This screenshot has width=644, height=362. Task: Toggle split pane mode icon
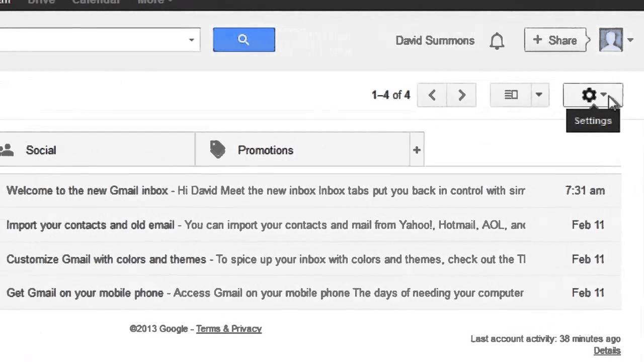511,95
